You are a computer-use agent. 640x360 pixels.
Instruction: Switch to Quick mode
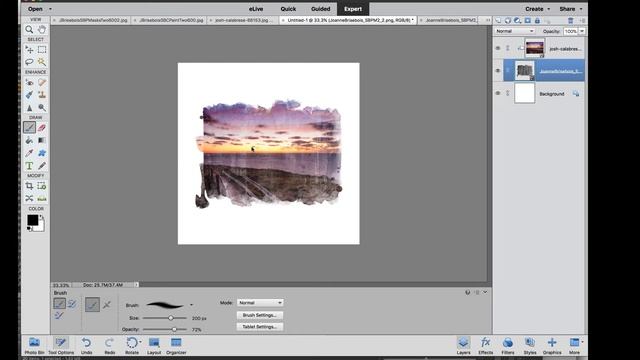(288, 9)
